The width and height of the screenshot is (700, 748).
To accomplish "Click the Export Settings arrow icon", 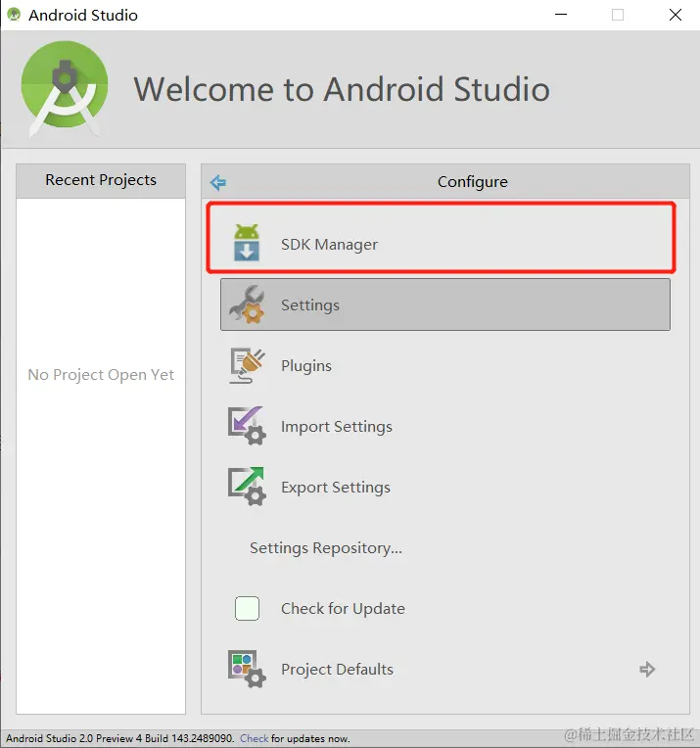I will click(247, 487).
